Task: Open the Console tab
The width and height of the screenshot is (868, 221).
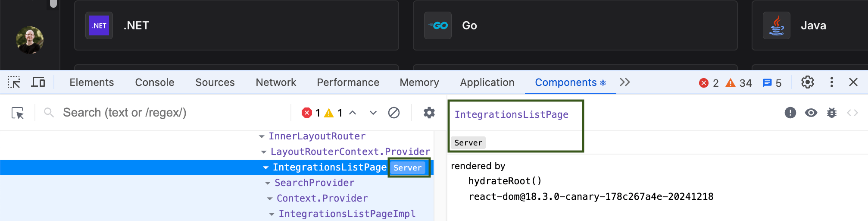Action: coord(155,82)
